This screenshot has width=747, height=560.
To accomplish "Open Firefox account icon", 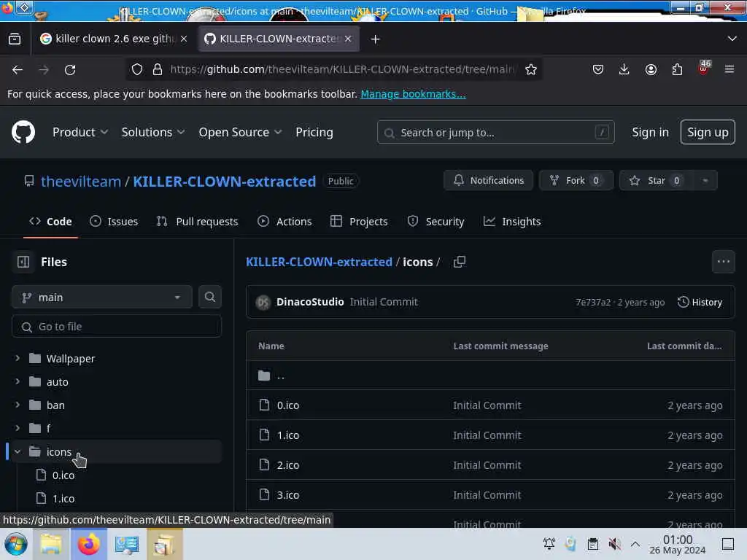I will (x=651, y=69).
